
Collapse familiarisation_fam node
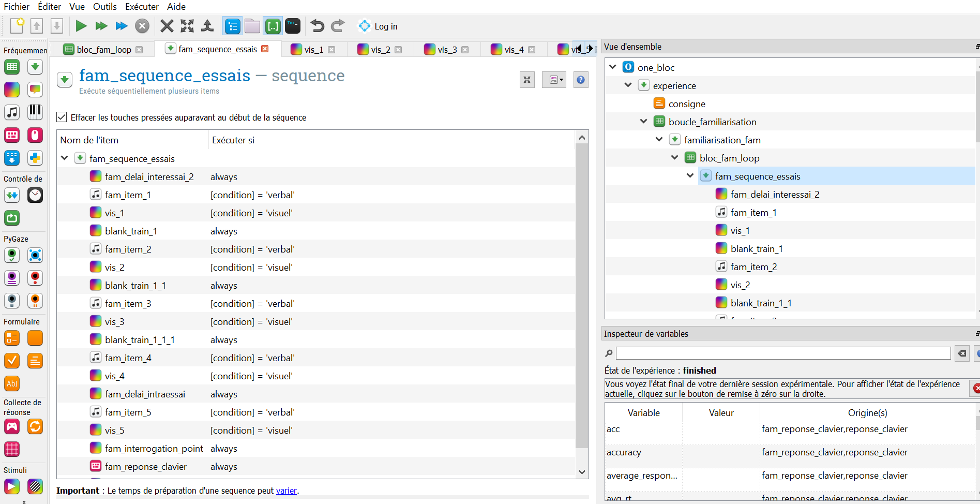pos(659,140)
